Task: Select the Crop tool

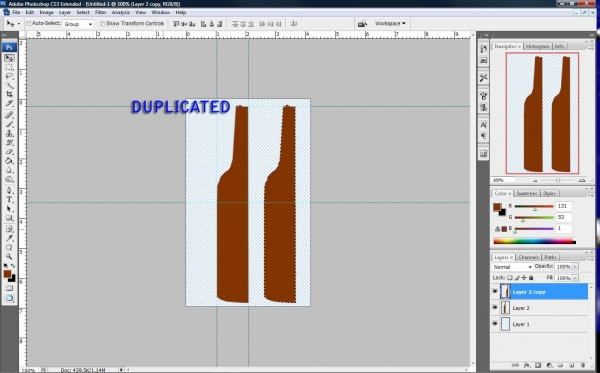Action: [10, 94]
